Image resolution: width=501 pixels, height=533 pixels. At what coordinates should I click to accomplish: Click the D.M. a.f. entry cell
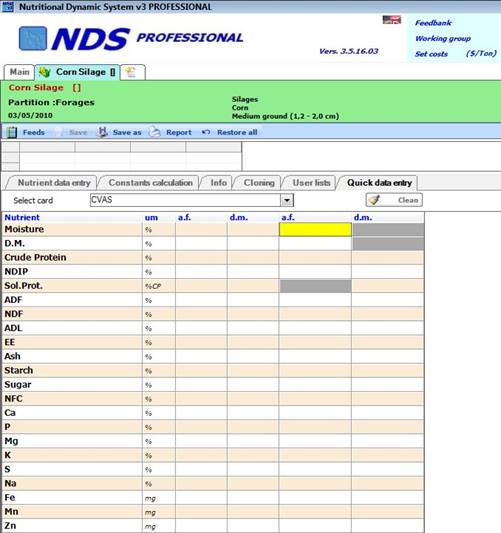(315, 244)
